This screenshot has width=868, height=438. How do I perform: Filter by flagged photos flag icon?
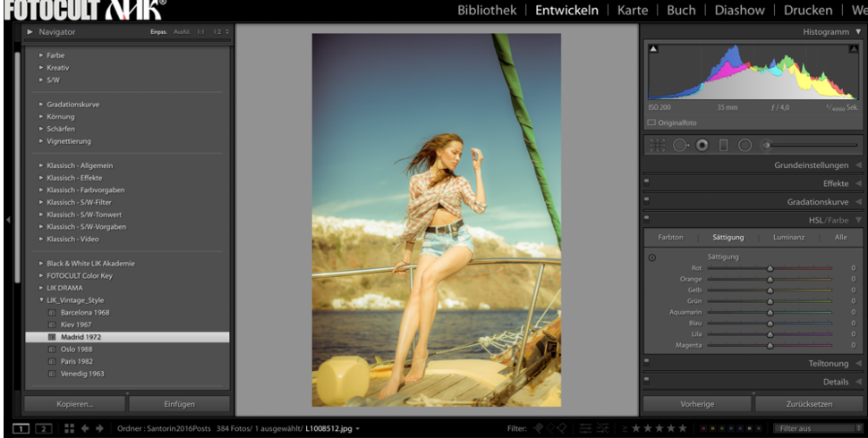pyautogui.click(x=539, y=428)
